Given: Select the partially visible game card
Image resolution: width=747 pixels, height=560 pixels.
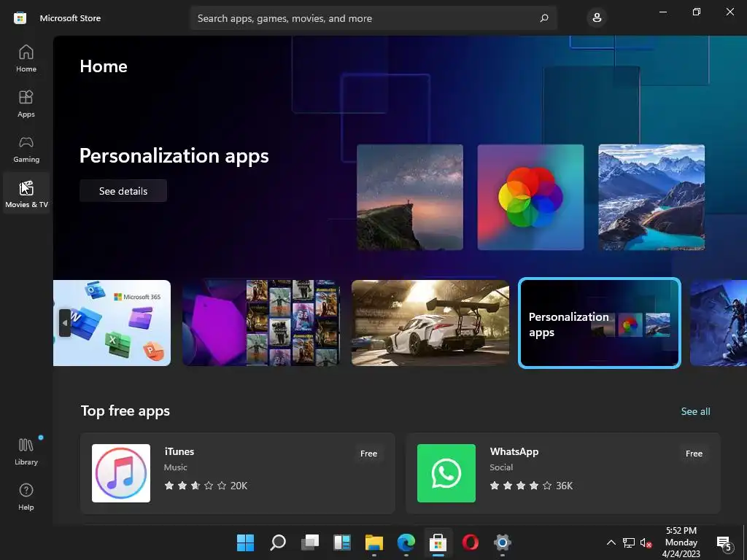Looking at the screenshot, I should [x=719, y=323].
